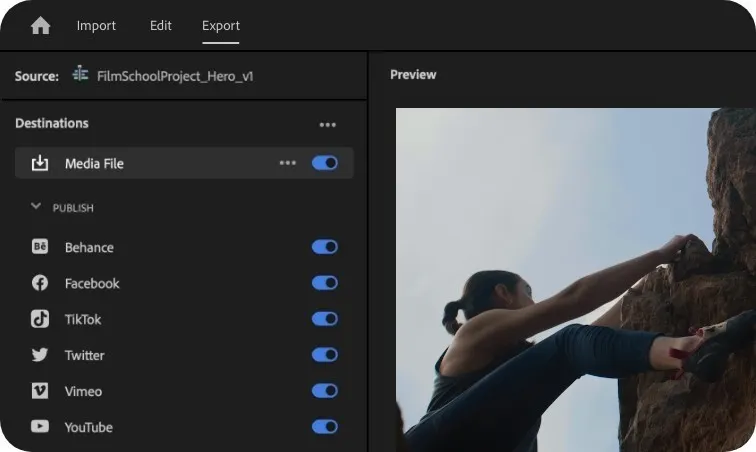Viewport: 756px width, 452px height.
Task: Click the TikTok logo icon
Action: (40, 319)
